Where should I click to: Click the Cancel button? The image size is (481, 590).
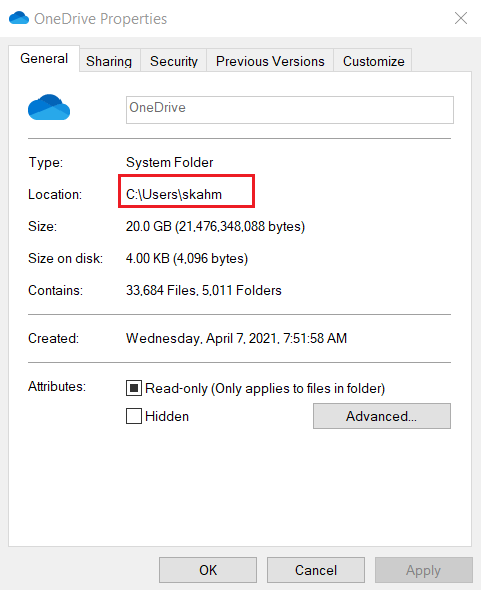coord(316,570)
